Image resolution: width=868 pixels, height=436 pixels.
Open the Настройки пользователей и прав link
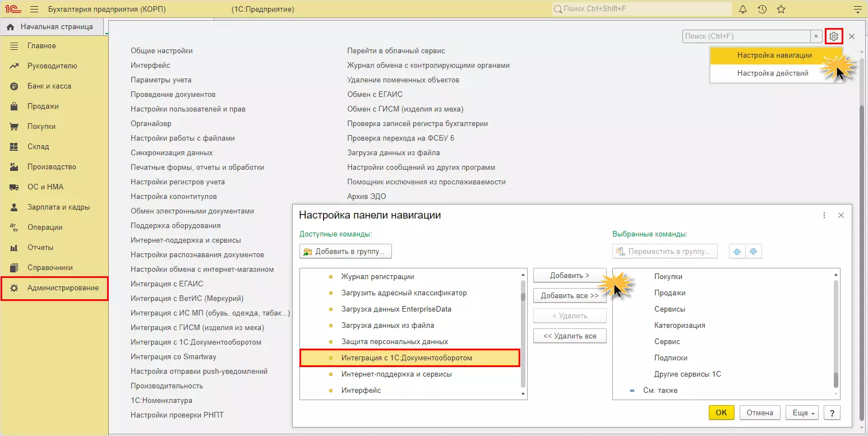pyautogui.click(x=188, y=109)
